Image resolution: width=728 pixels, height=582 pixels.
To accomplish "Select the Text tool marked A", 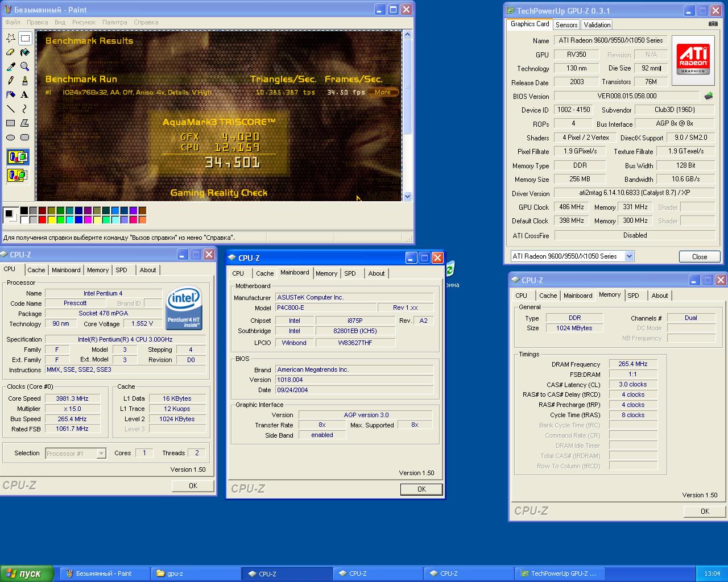I will pyautogui.click(x=25, y=95).
